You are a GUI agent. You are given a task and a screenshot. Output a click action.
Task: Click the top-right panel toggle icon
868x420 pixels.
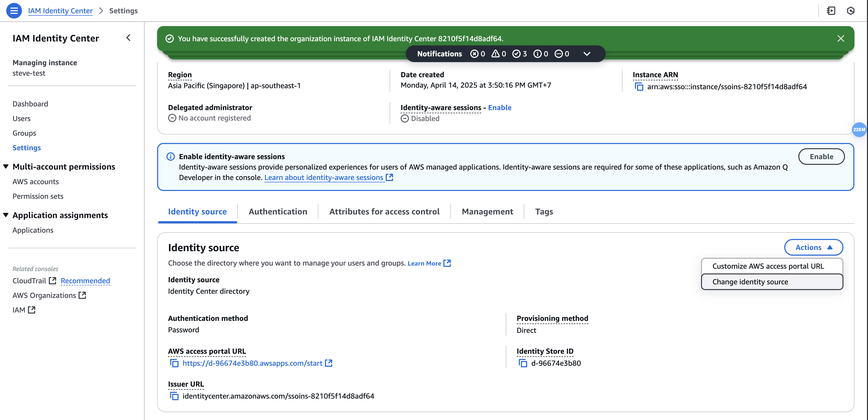(x=831, y=11)
